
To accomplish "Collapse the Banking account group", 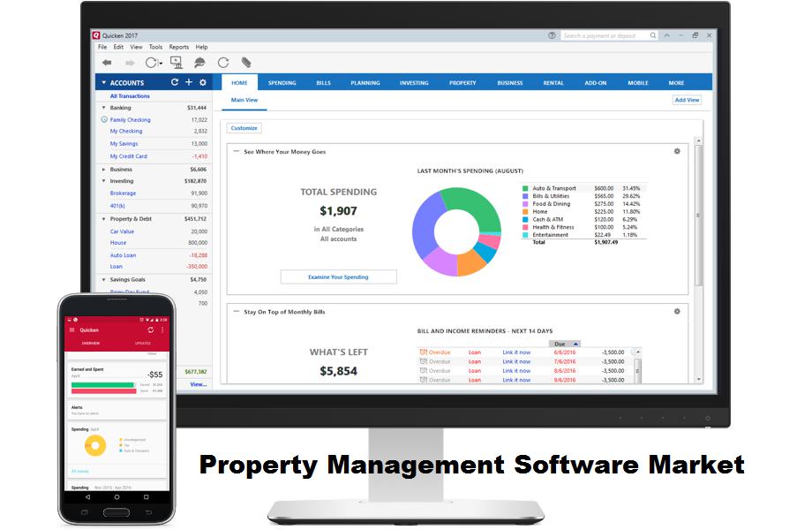I will pyautogui.click(x=103, y=108).
